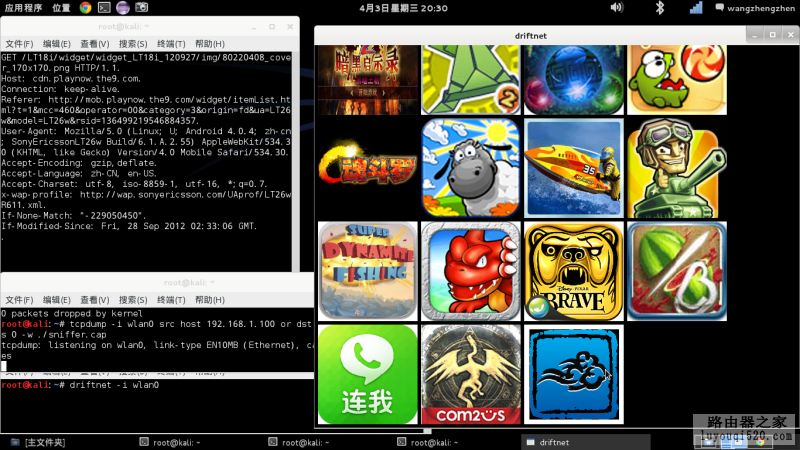Open 编辑(E) menu in upper terminal

coord(57,44)
